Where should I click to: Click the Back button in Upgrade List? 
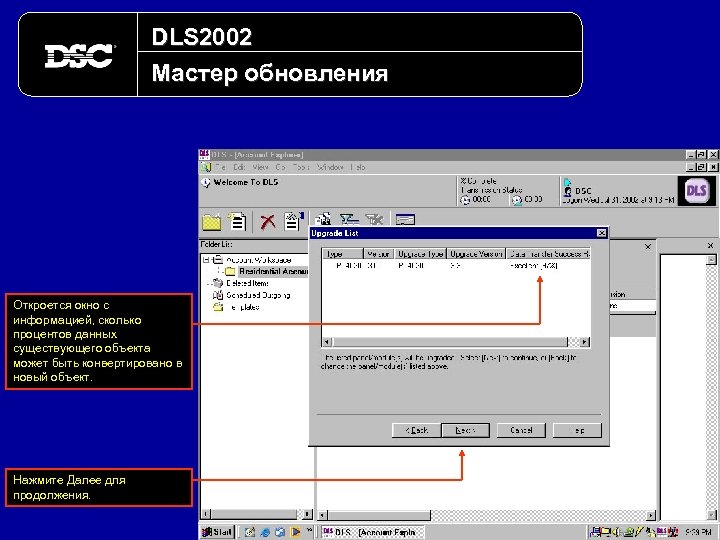tap(416, 430)
